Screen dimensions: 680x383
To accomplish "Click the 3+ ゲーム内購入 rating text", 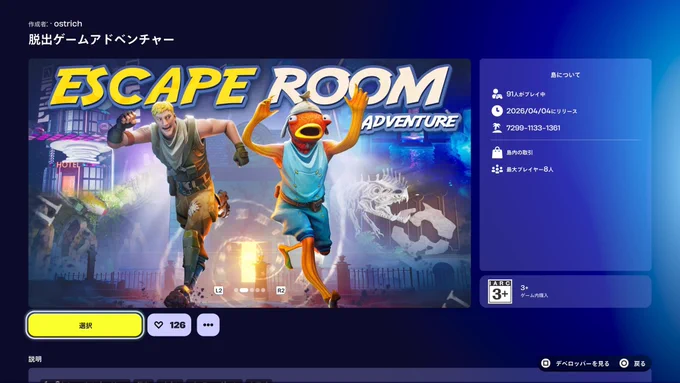I will [534, 291].
